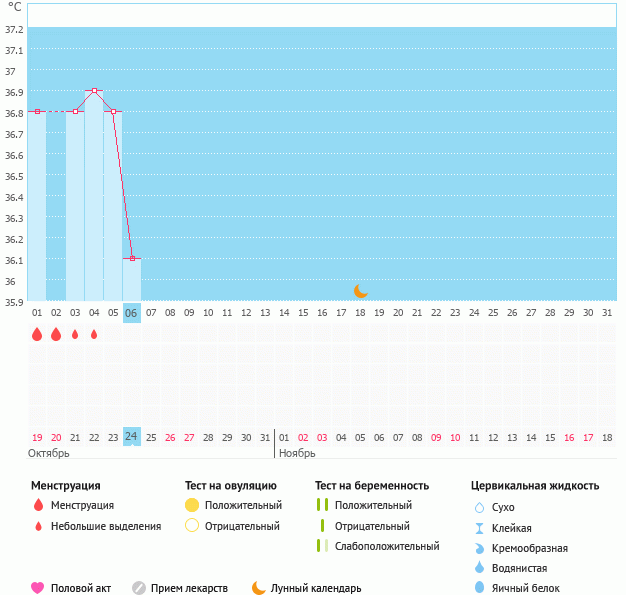Screen dimensions: 626x595
Task: Click the Половой акт legend label
Action: pos(82,588)
